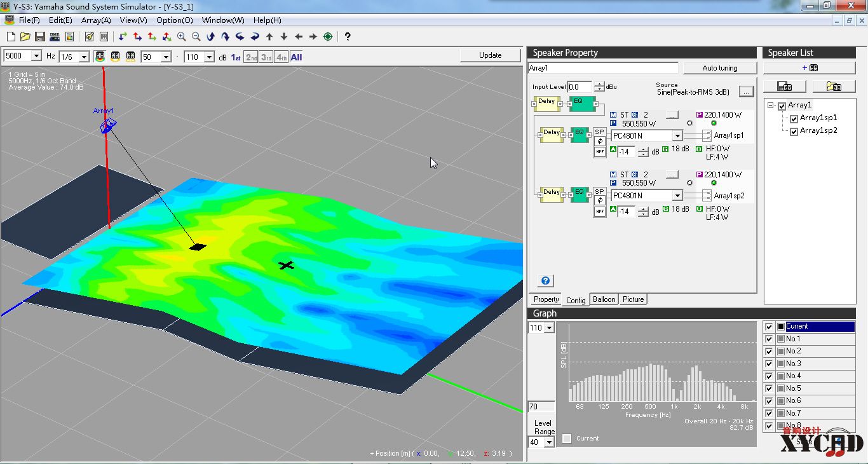868x464 pixels.
Task: Click the green target center-view icon
Action: 328,37
